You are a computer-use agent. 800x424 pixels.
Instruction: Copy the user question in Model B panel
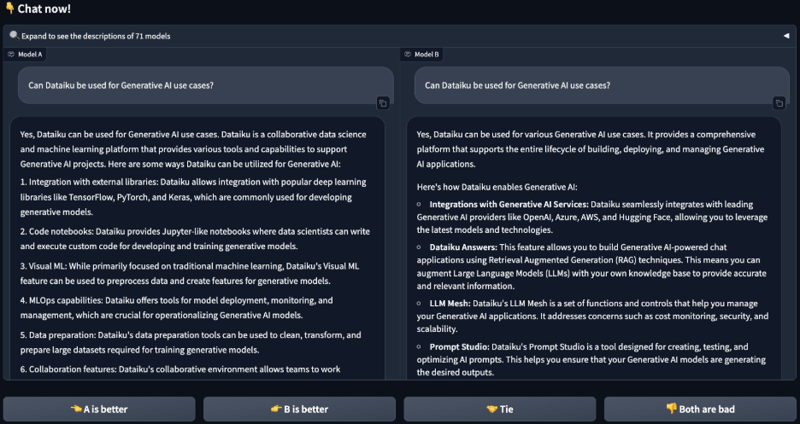click(780, 103)
